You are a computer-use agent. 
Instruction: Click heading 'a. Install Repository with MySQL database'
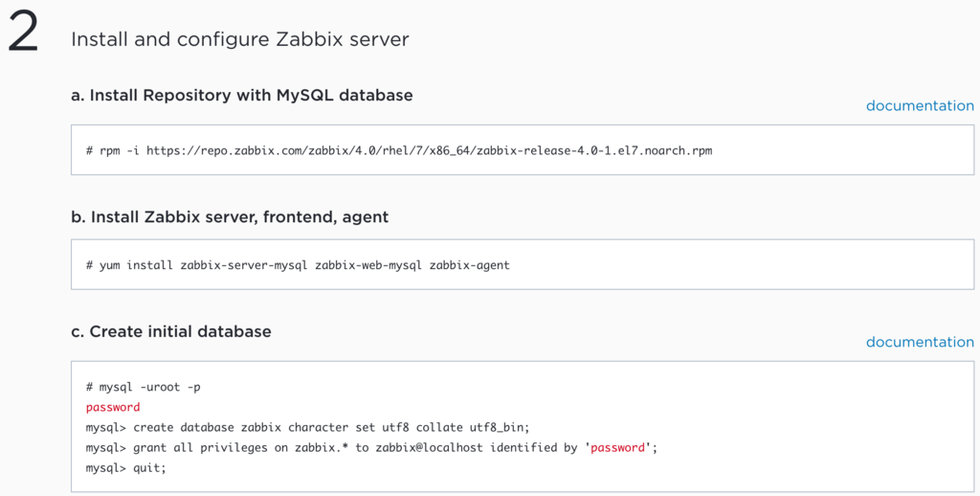click(242, 95)
